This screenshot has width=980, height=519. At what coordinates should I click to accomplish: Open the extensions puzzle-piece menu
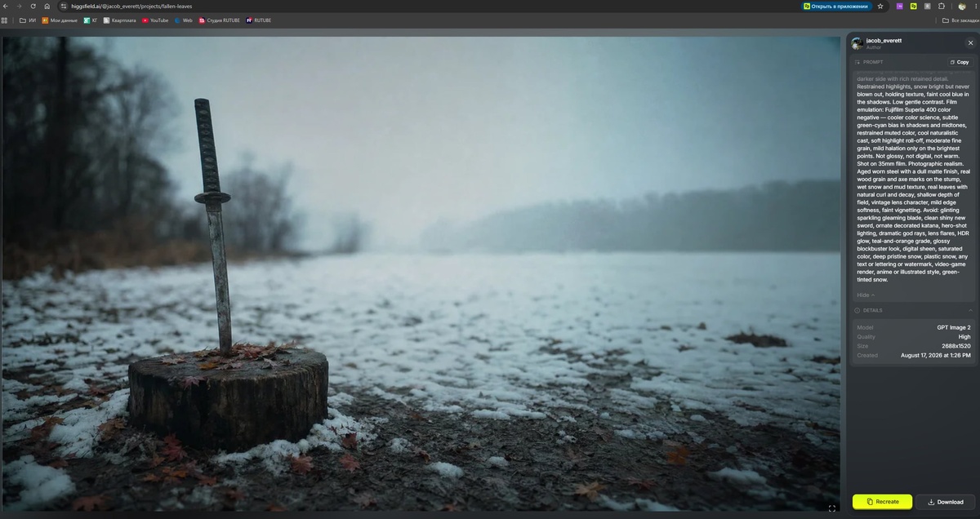941,6
